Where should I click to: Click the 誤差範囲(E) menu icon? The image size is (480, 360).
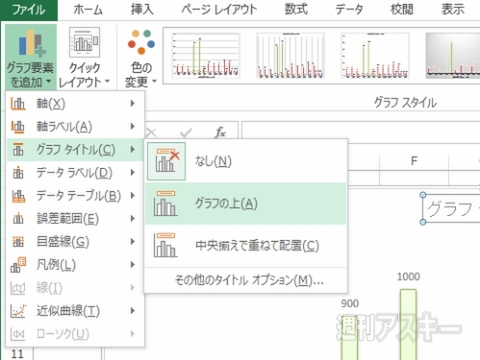18,219
